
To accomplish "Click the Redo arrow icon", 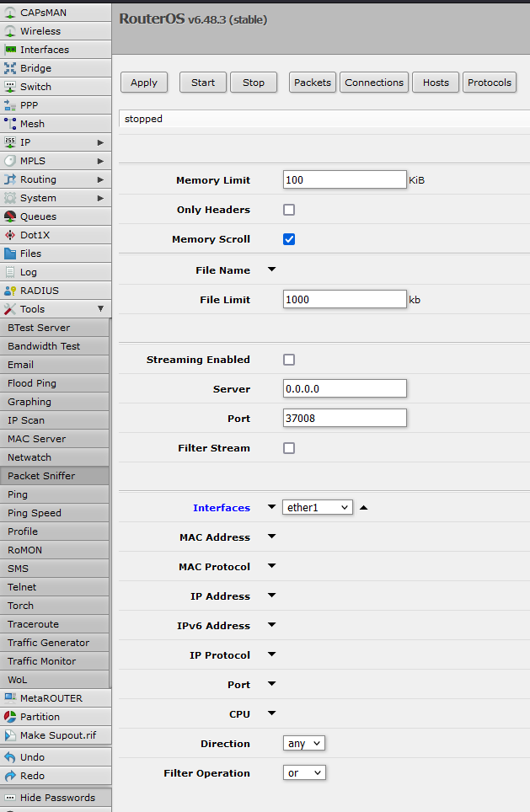I will (10, 776).
